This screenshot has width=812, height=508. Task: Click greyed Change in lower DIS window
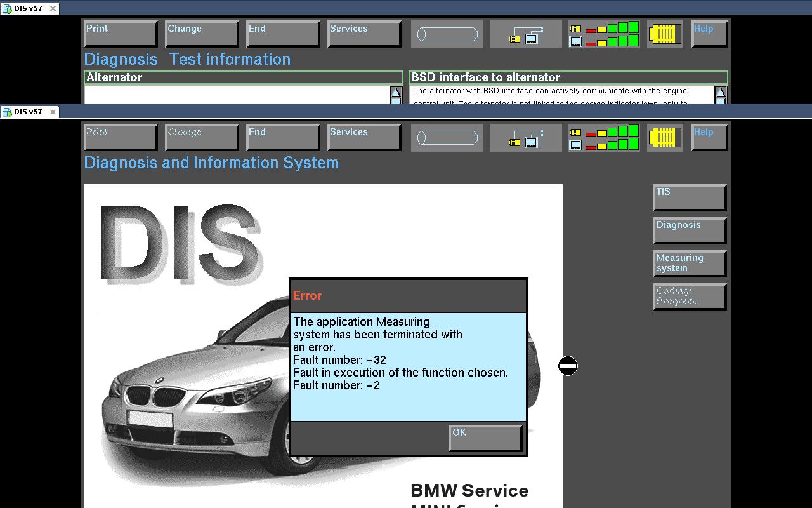(202, 138)
